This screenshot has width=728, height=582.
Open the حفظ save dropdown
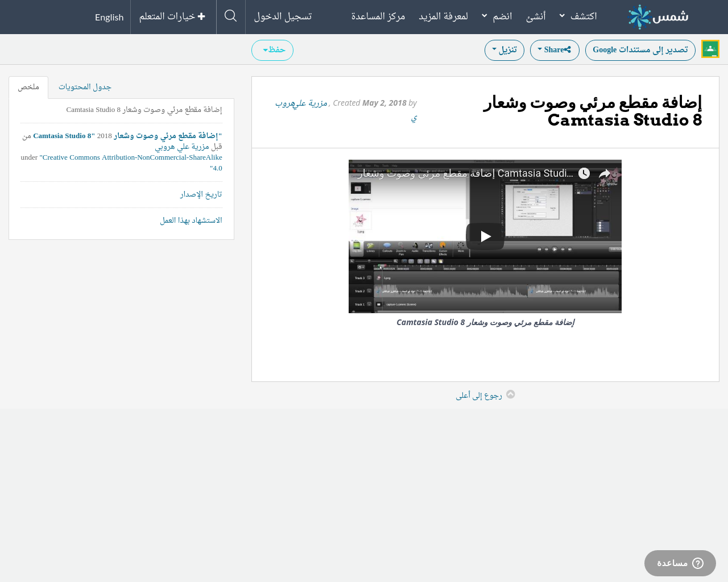272,50
